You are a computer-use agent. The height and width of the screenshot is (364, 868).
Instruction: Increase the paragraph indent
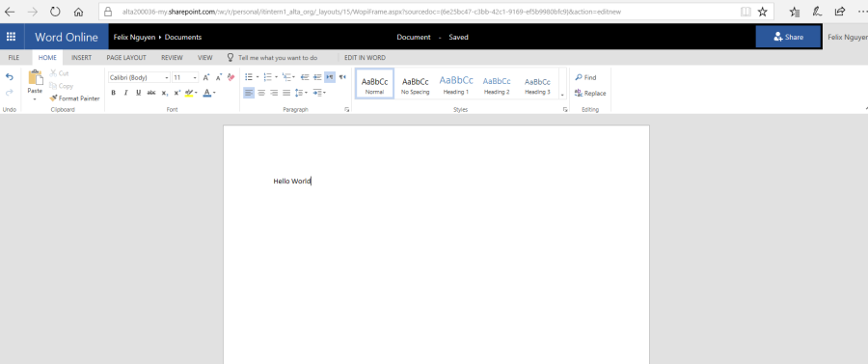317,77
